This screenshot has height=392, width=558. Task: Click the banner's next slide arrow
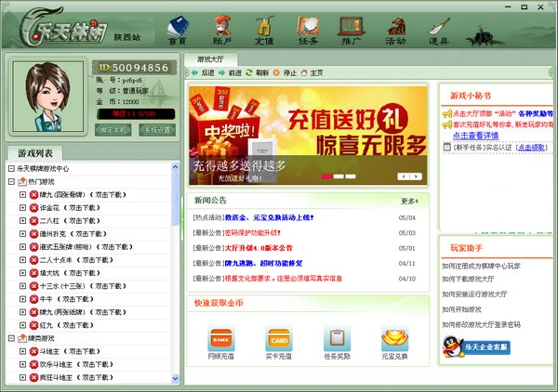pyautogui.click(x=416, y=176)
